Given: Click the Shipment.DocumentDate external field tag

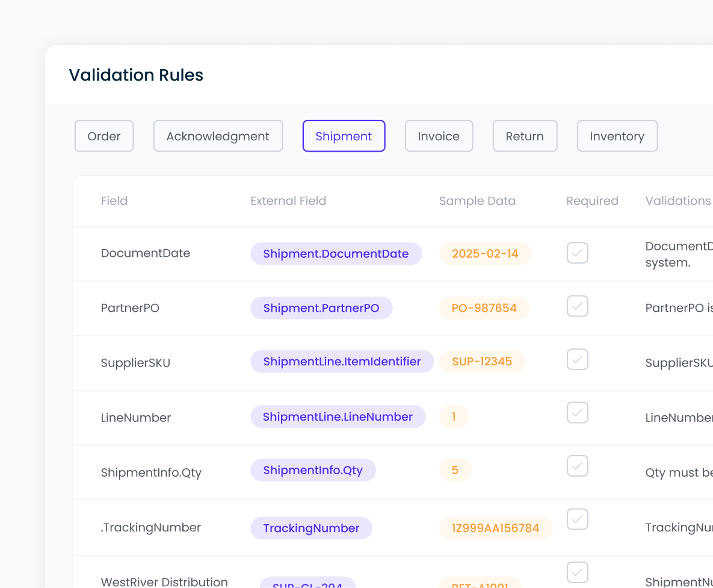Looking at the screenshot, I should pos(336,253).
